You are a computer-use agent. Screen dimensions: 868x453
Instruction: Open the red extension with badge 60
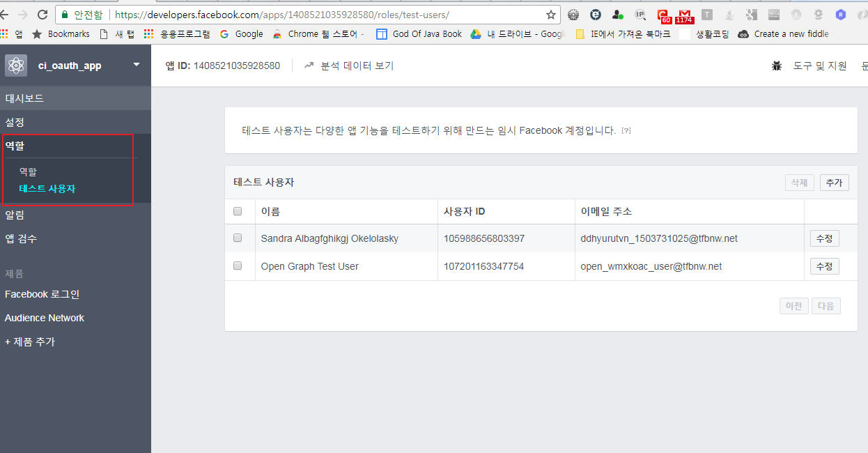pos(663,15)
